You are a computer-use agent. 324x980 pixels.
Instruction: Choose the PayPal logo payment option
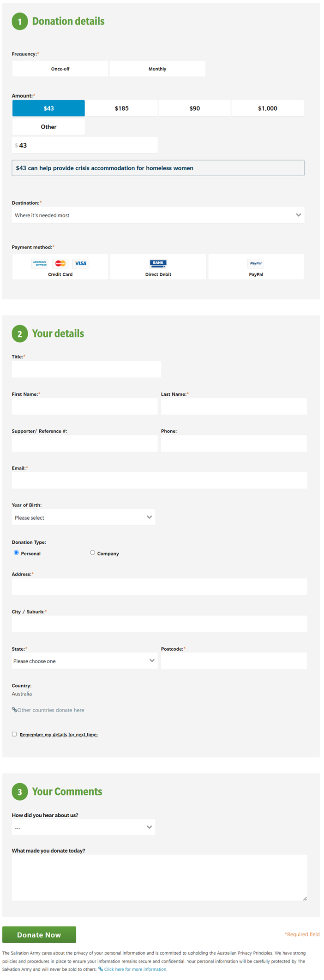[x=256, y=263]
